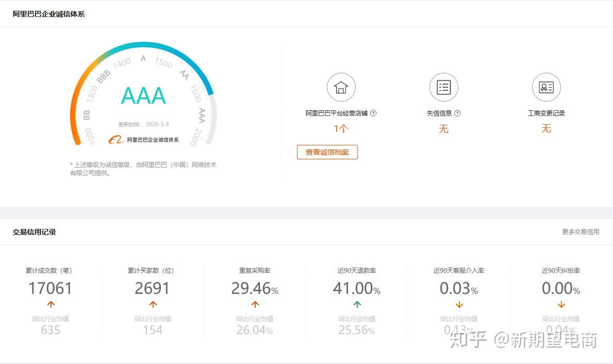Image resolution: width=613 pixels, height=364 pixels.
Task: Click 阿里巴巴企业诚信体系 page heading
Action: click(x=48, y=14)
